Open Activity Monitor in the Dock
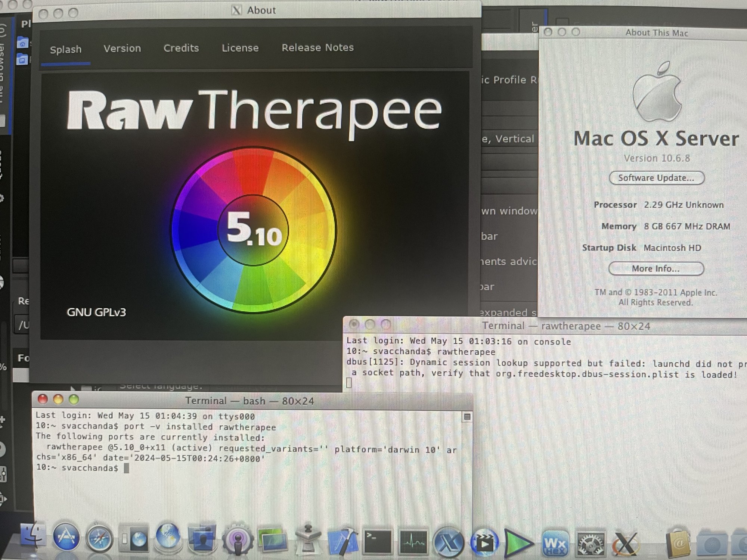The image size is (747, 560). tap(413, 542)
